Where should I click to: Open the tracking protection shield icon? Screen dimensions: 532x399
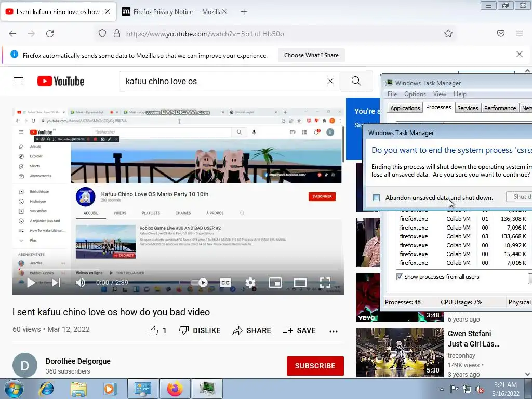point(102,34)
